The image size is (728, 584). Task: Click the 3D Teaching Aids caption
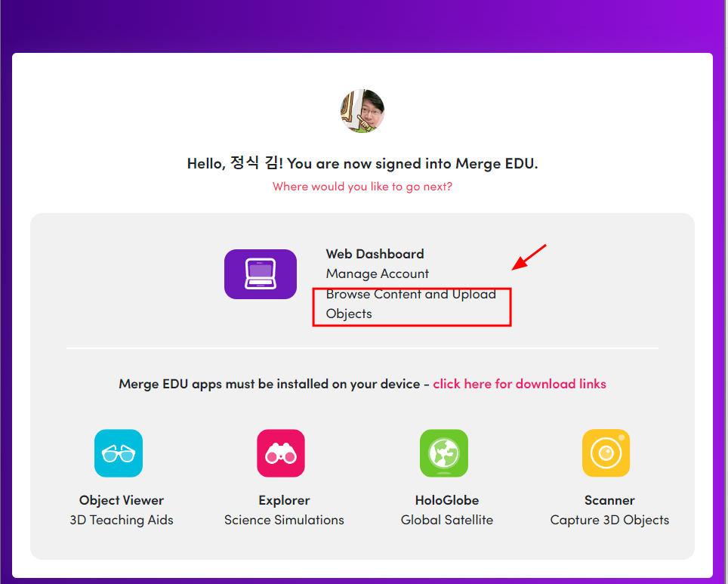(x=121, y=520)
